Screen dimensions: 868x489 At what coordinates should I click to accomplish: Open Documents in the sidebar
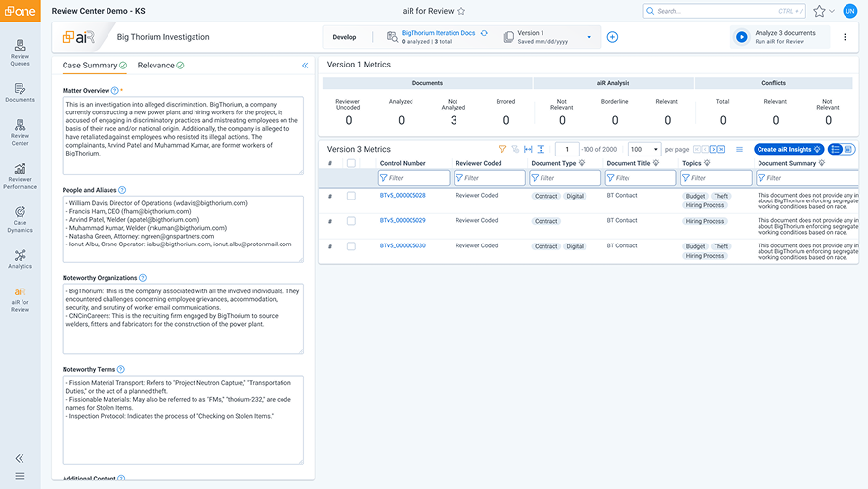click(x=20, y=93)
